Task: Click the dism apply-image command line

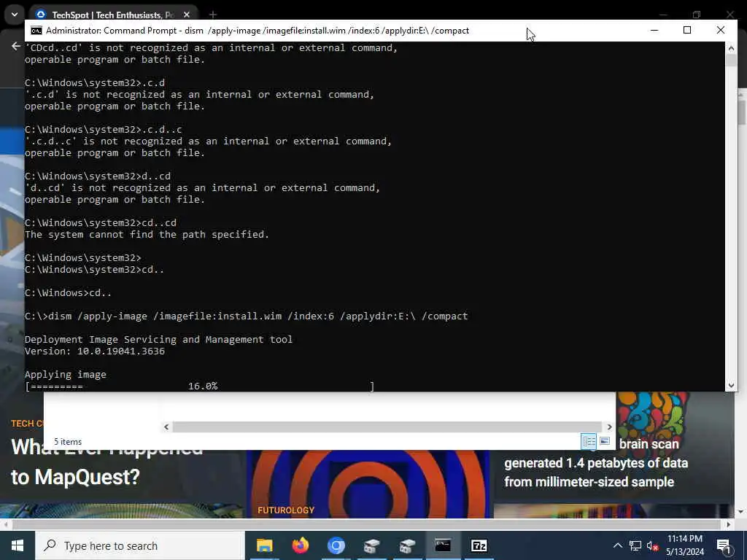Action: 247,316
